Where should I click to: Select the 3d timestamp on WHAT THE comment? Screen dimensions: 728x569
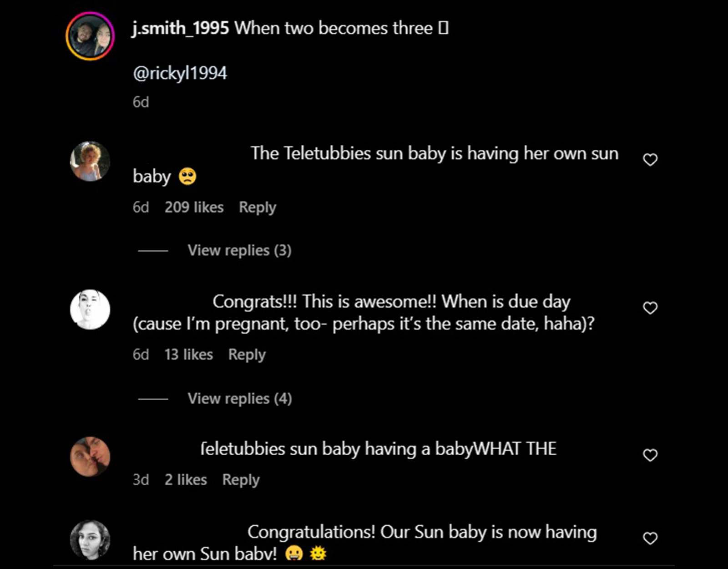click(141, 479)
